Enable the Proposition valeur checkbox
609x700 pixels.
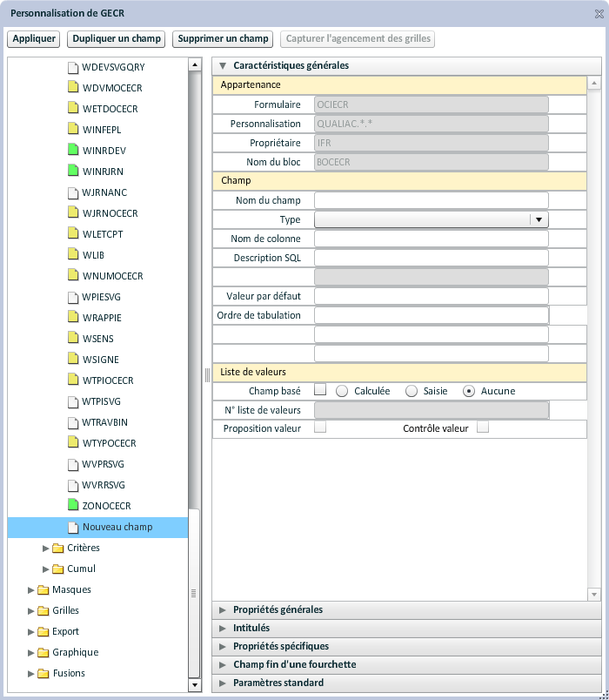[x=320, y=427]
